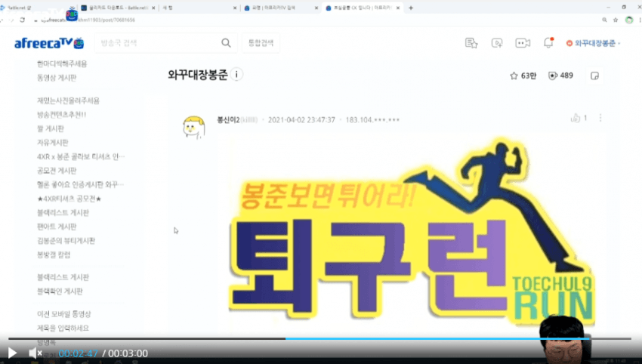642x364 pixels.
Task: Open 블랙확인 게시판 board
Action: 60,291
